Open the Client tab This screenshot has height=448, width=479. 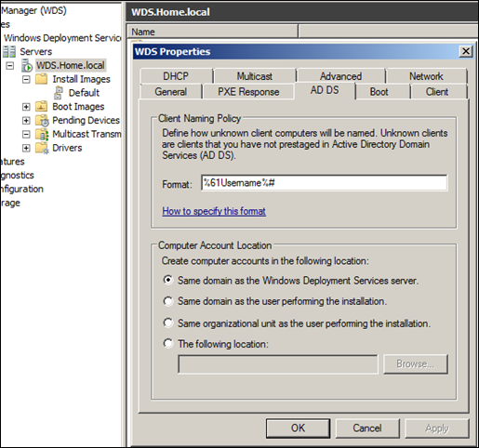click(437, 92)
